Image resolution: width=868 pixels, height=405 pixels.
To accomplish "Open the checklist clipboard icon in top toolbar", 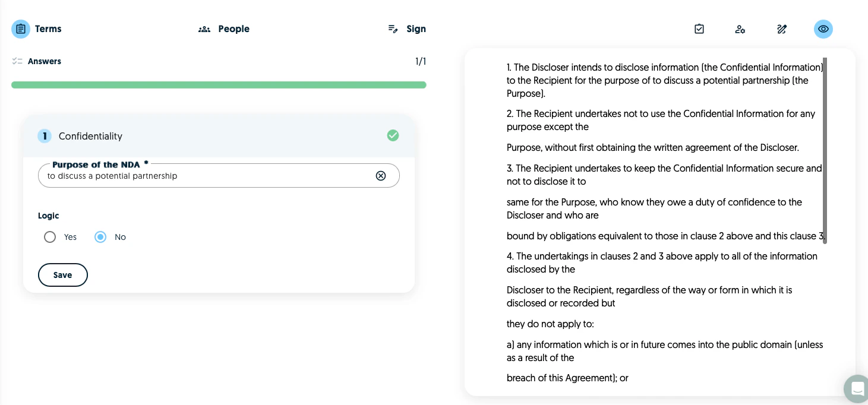I will click(x=699, y=29).
